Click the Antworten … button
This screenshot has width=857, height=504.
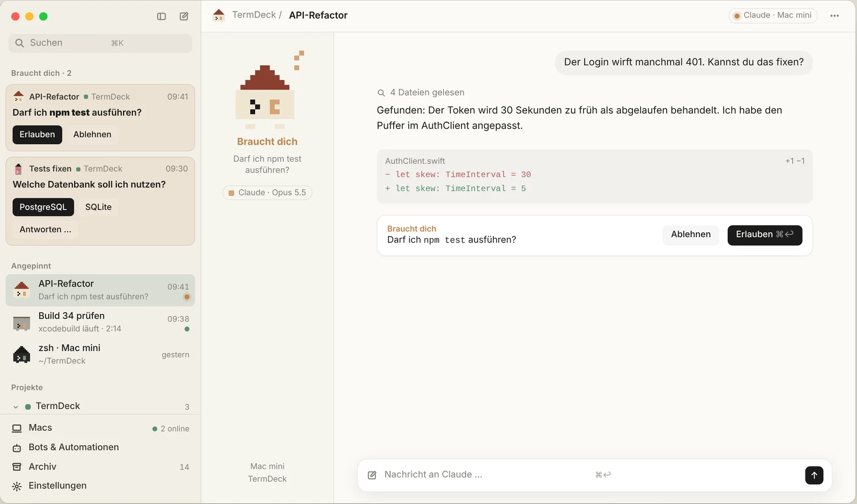point(46,230)
